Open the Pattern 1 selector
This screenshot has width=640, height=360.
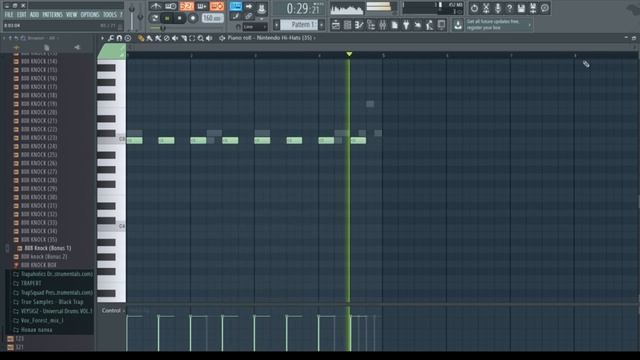299,25
